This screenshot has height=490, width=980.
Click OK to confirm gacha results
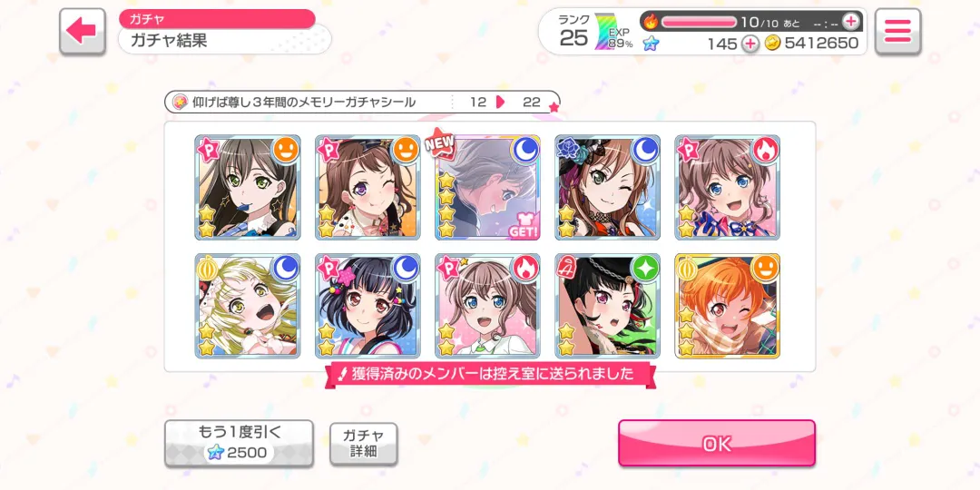(717, 444)
